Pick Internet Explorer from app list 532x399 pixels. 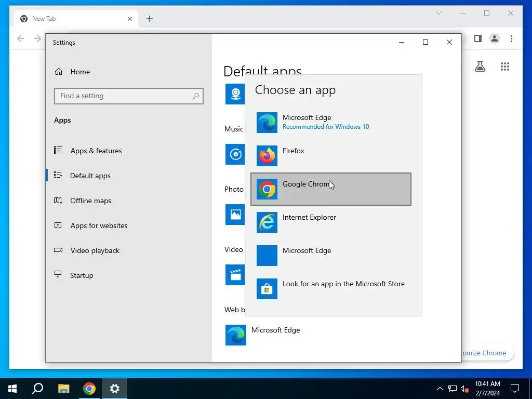pyautogui.click(x=331, y=222)
